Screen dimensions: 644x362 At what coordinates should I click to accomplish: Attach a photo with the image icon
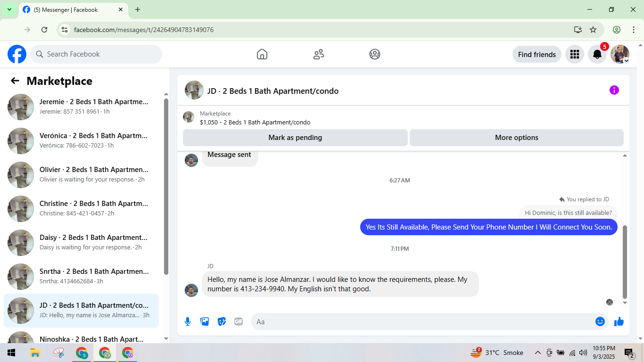pyautogui.click(x=205, y=321)
